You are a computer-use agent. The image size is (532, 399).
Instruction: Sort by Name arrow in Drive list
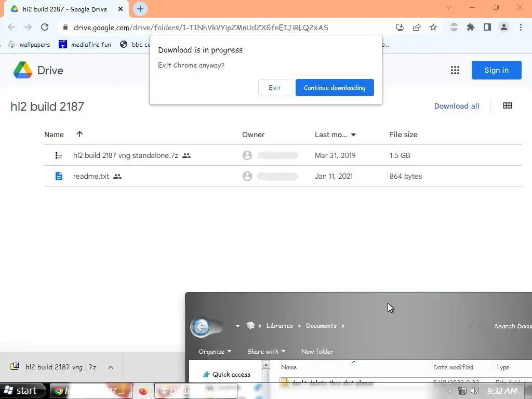tap(79, 135)
